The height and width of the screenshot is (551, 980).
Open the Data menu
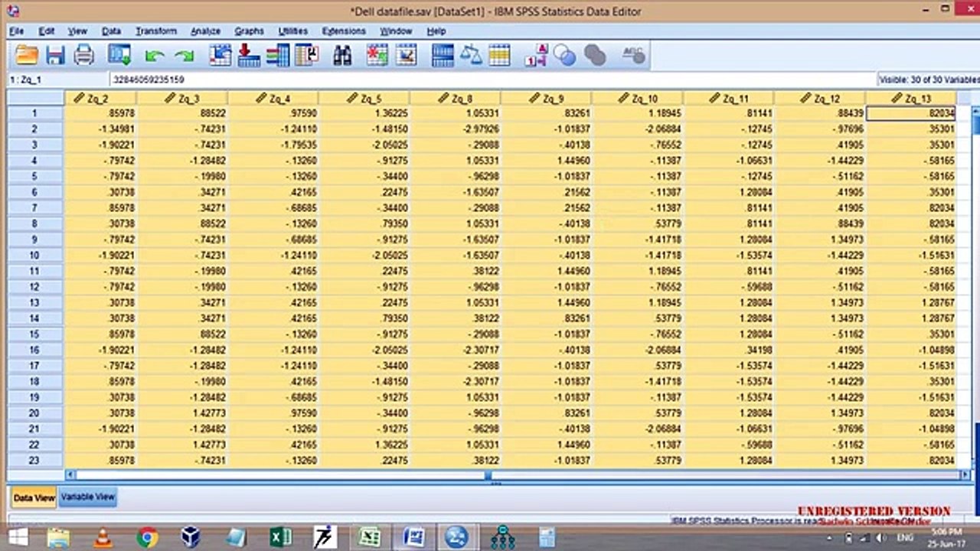pos(111,31)
